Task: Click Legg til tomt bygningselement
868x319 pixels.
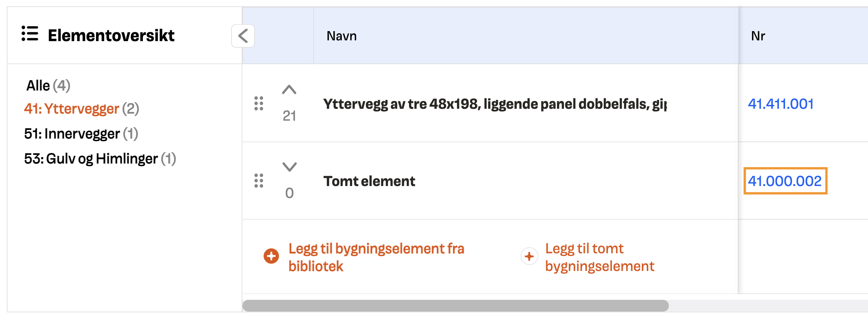Action: (600, 257)
